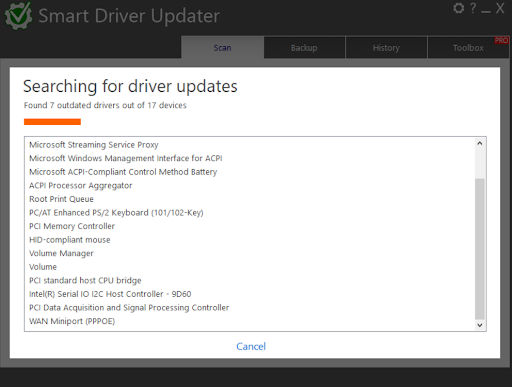
Task: Select PCI Memory Controller entry
Action: point(72,226)
